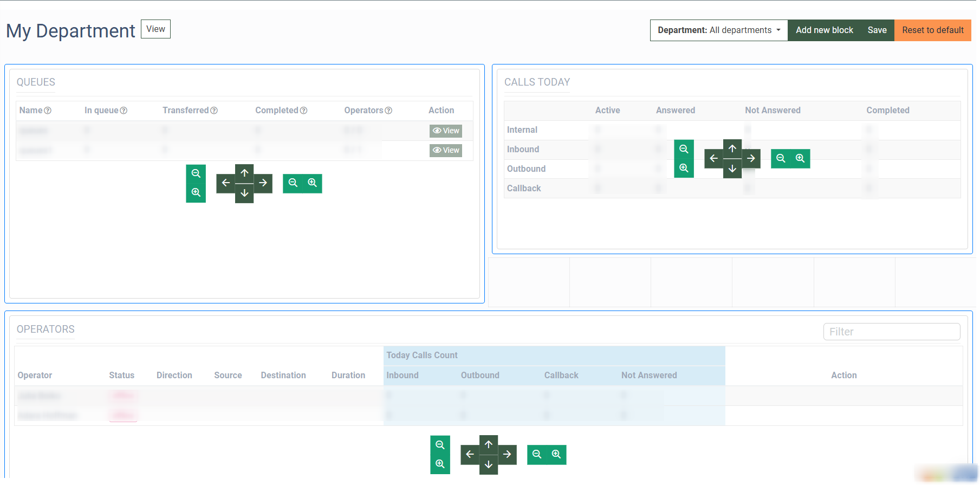Click side-by-side zoom-out icon in Queues block
Image resolution: width=980 pixels, height=485 pixels.
[293, 183]
